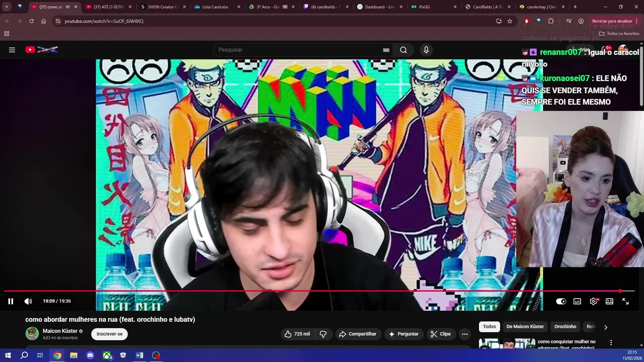Click the progress bar scrubber dot
Screen dimensions: 644x362
tap(620, 291)
